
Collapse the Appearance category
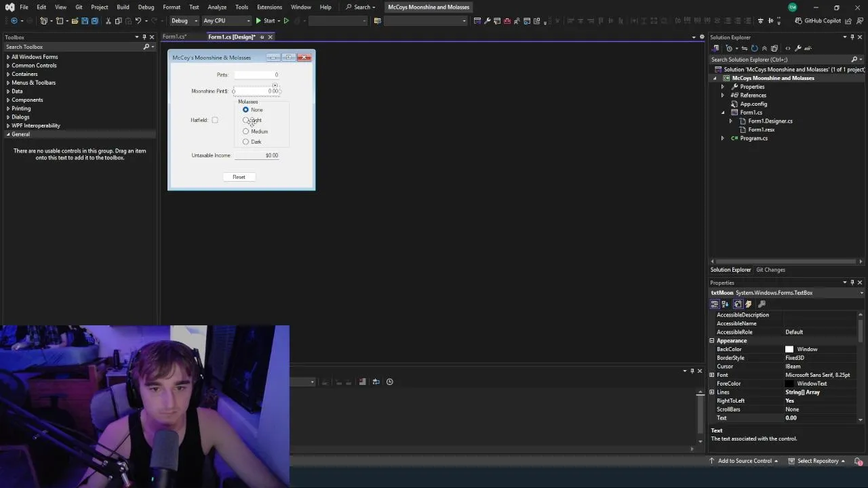coord(712,341)
